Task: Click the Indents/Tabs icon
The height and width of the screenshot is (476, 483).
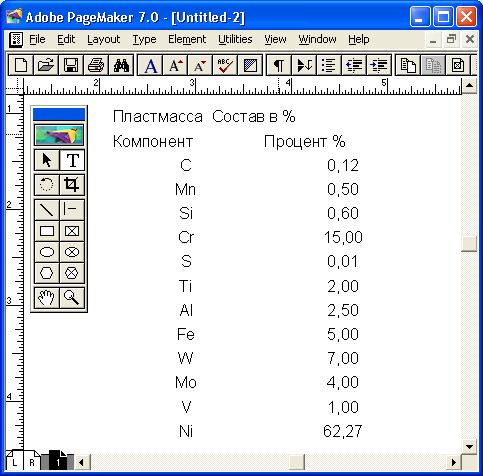Action: [304, 65]
